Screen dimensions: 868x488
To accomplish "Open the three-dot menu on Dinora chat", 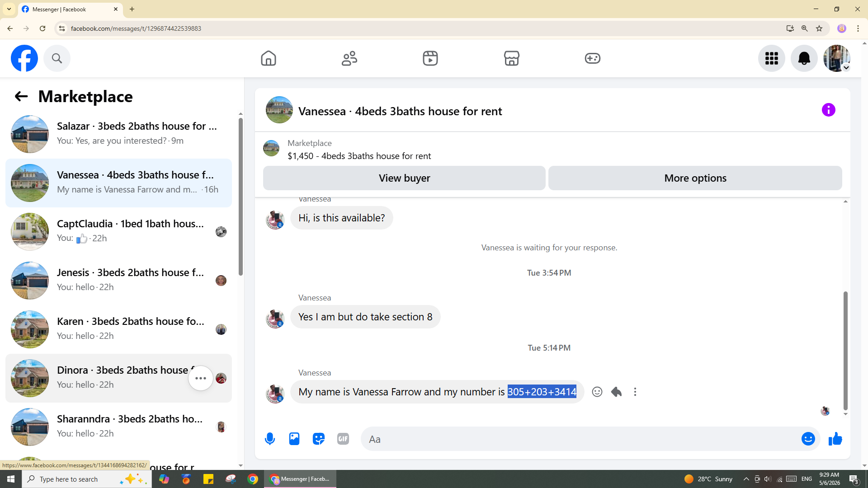I will [x=201, y=378].
